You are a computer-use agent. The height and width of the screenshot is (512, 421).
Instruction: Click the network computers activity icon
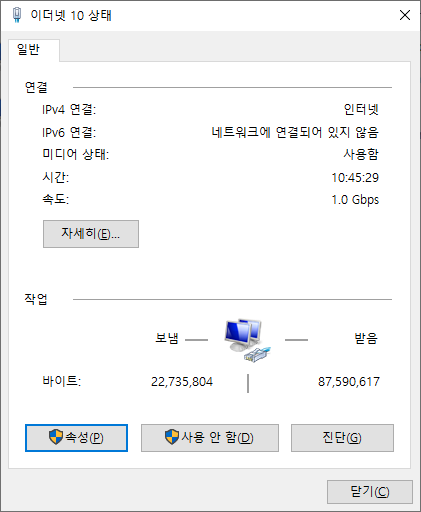pos(247,340)
